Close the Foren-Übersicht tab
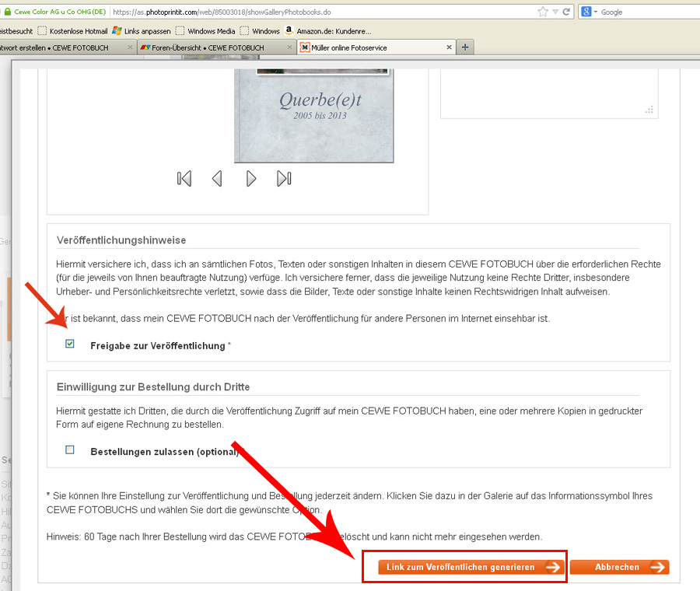 point(289,47)
